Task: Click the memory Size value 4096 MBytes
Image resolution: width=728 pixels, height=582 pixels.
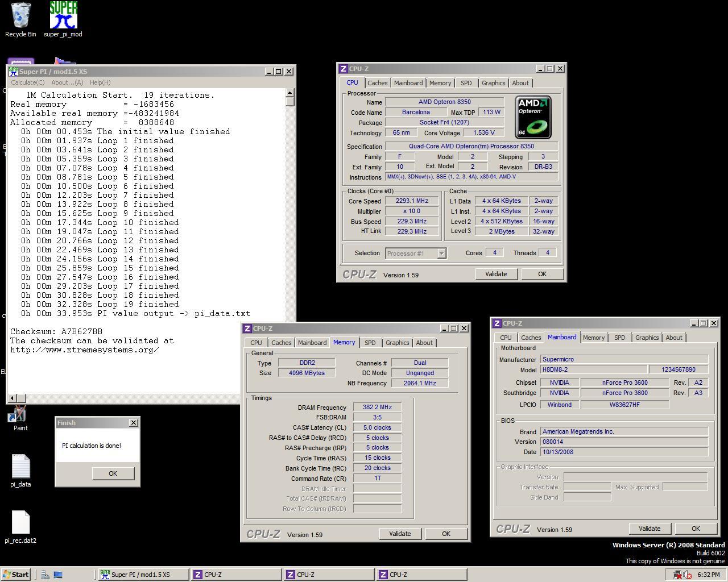Action: point(307,373)
